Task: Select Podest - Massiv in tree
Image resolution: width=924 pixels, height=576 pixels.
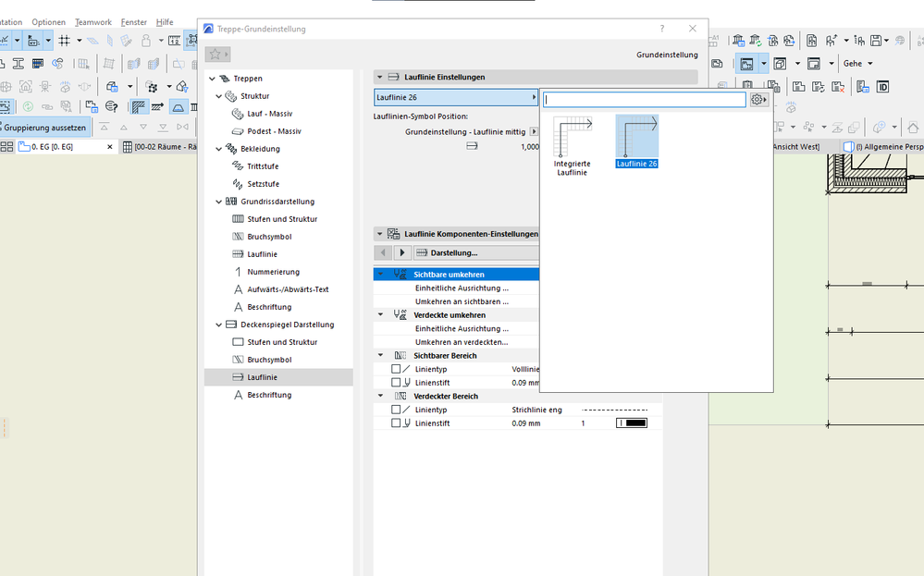Action: [274, 131]
